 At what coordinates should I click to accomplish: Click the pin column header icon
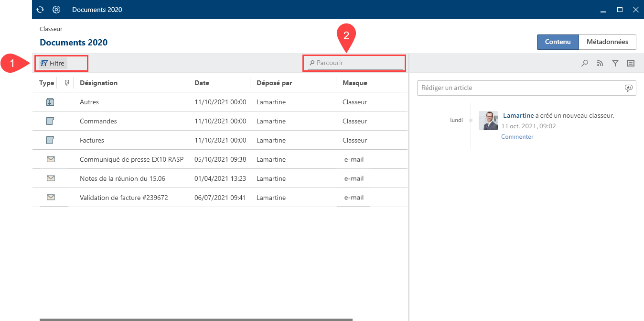coord(67,83)
